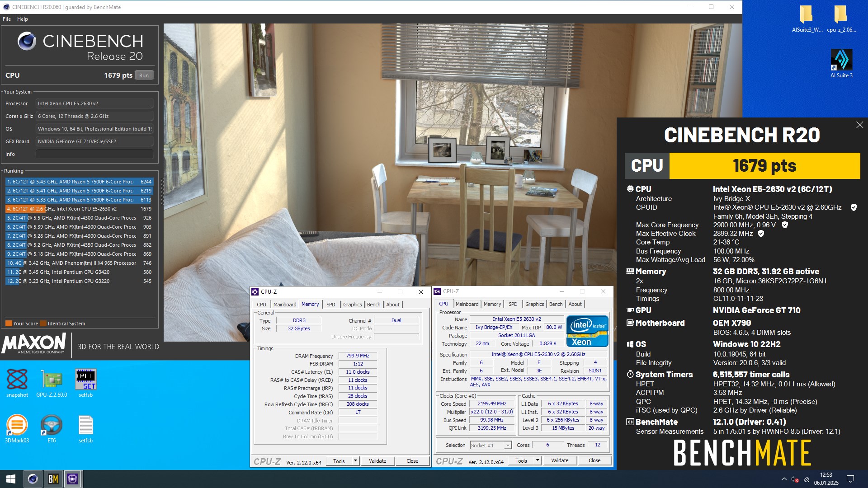Click the yellow 1679 pts score bar
Viewport: 868px width, 488px height.
(764, 166)
